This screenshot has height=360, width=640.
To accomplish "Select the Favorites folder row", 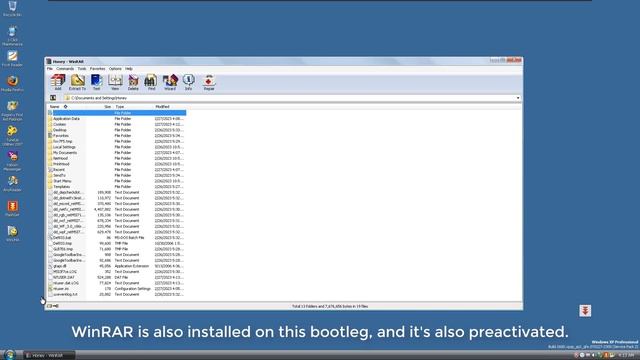I will [117, 136].
